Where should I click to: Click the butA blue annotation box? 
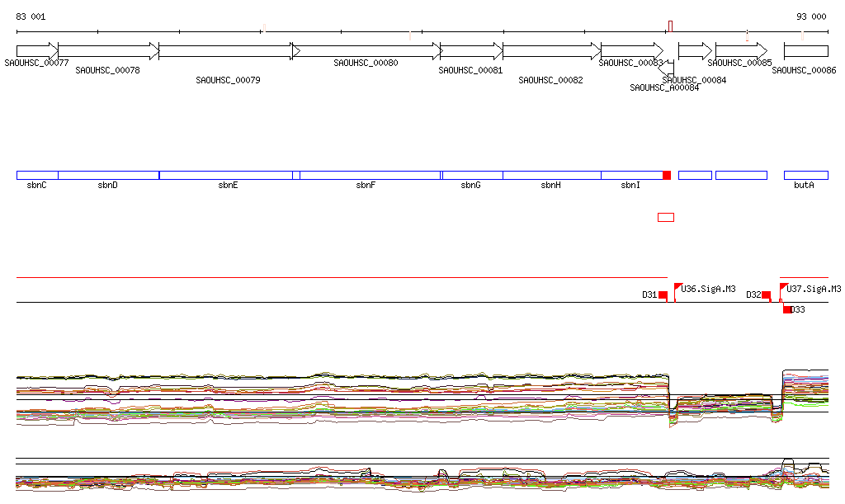pos(805,175)
